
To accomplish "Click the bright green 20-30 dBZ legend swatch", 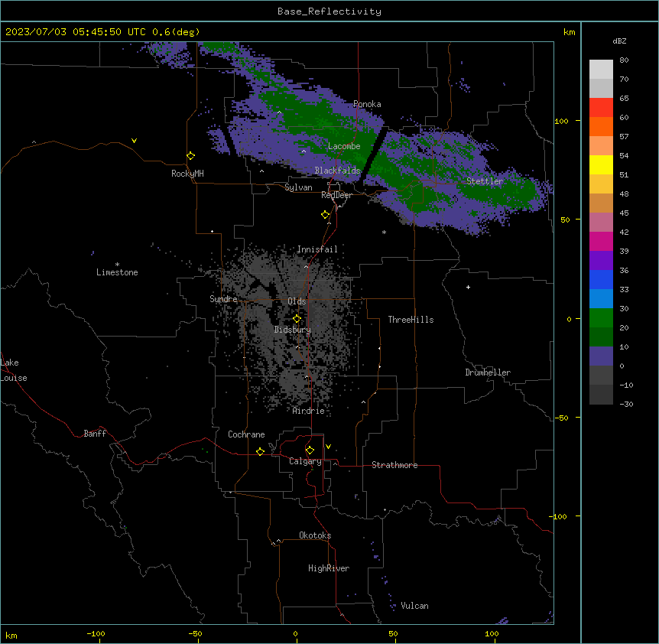I will click(601, 318).
